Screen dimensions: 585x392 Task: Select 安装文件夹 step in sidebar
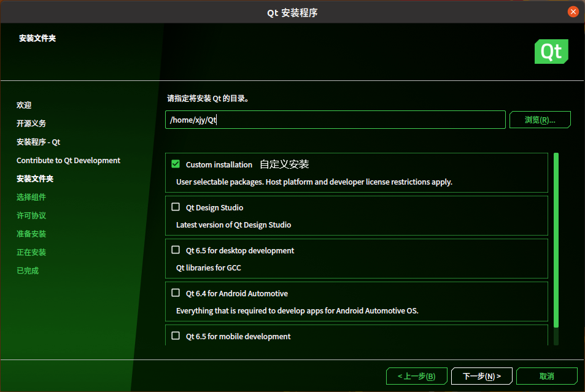(35, 179)
